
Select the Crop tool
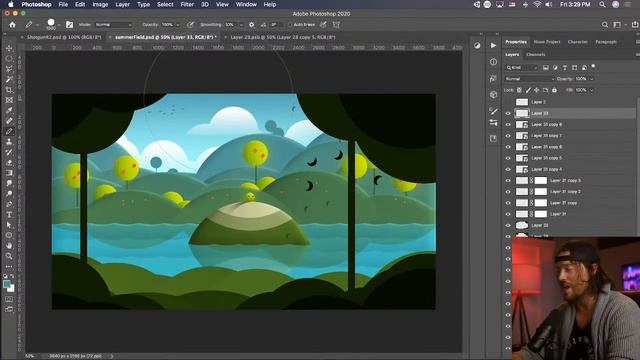pos(9,89)
